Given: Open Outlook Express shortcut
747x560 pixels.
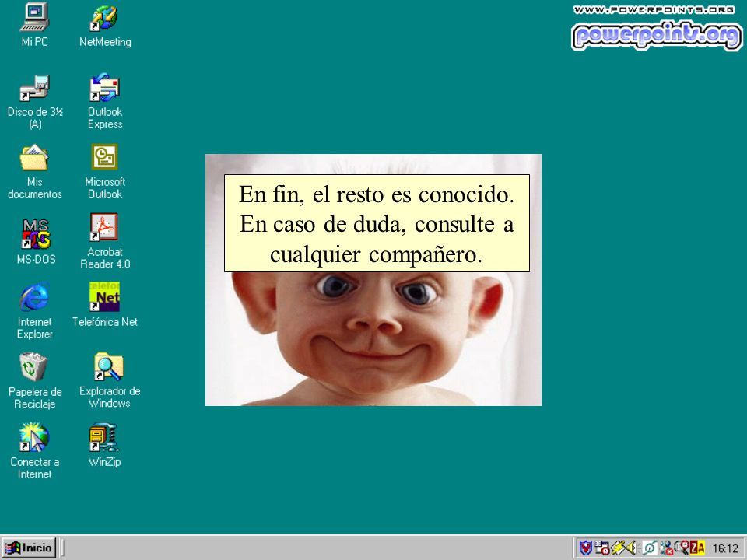Looking at the screenshot, I should (105, 101).
